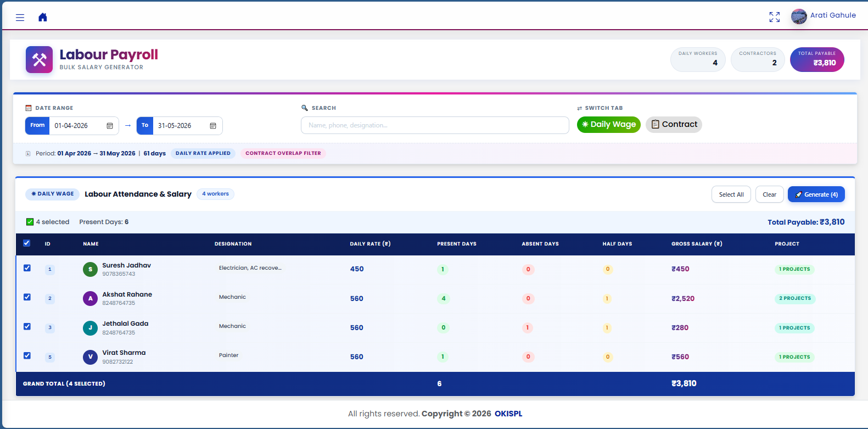The height and width of the screenshot is (429, 868).
Task: Click the switch tab arrows icon
Action: coord(579,108)
